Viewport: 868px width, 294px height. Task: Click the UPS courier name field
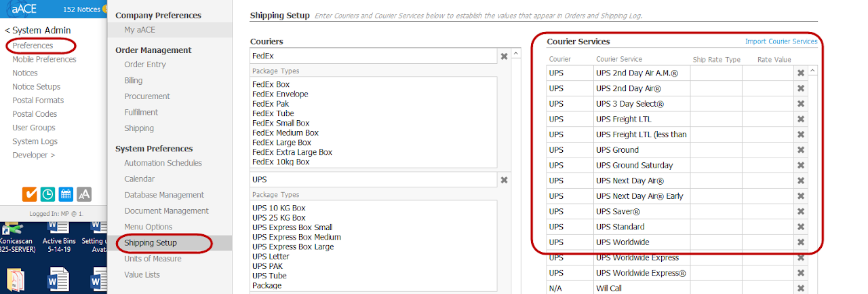374,180
